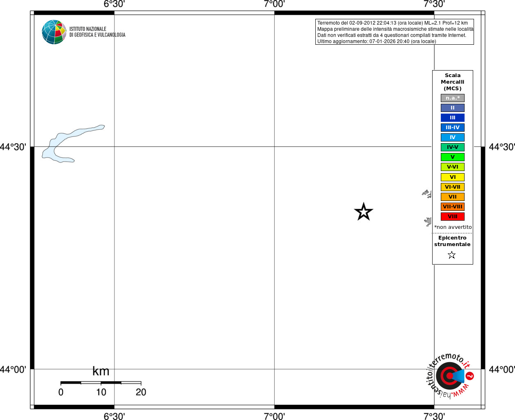Select the VI-VII legend swatch
Image resolution: width=515 pixels, height=420 pixels.
[x=453, y=187]
